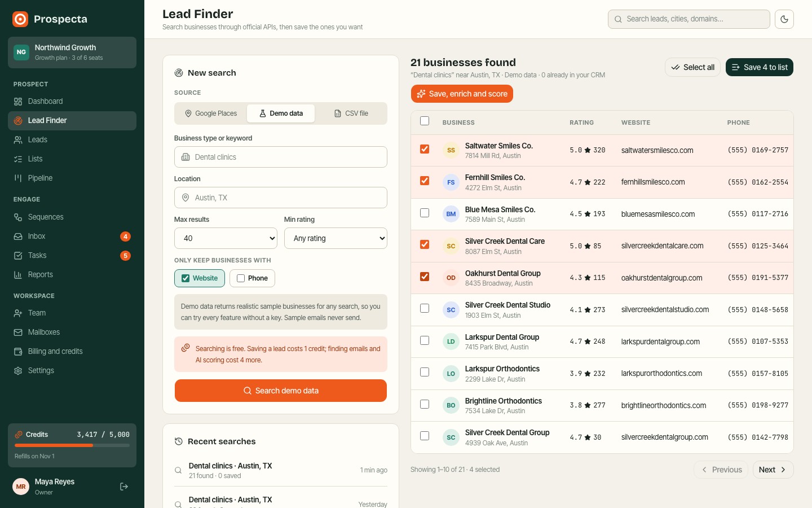
Task: Click the Save 4 to list button
Action: (760, 67)
